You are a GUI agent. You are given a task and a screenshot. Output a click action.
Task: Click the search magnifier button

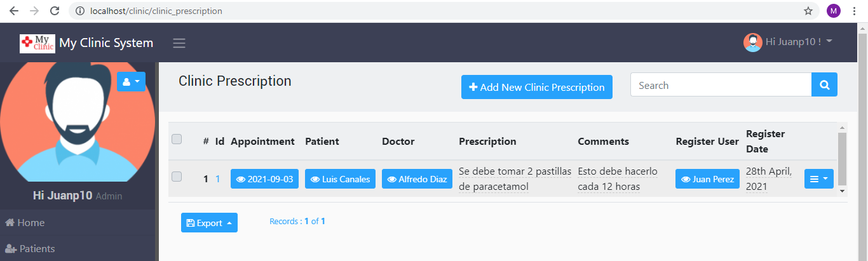(824, 85)
